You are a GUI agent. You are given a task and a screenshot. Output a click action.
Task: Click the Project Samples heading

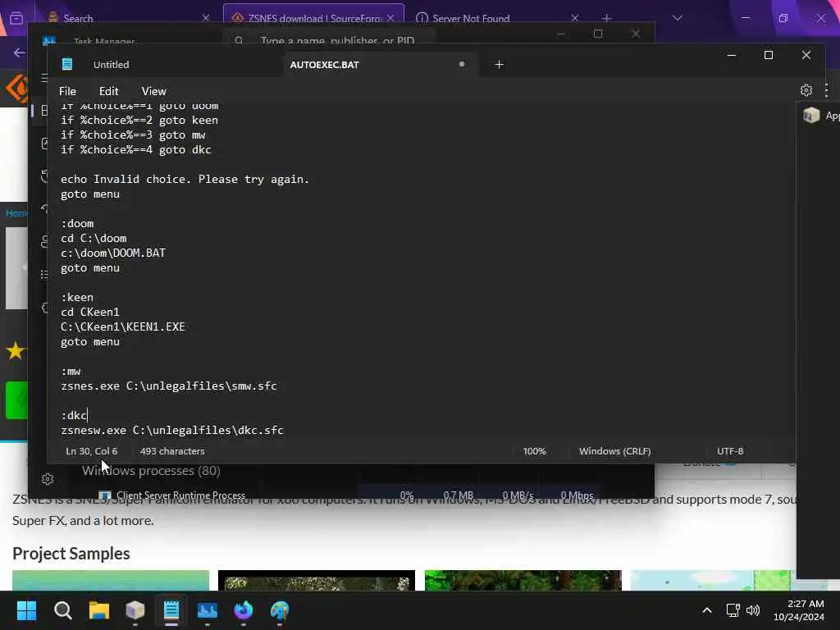71,554
